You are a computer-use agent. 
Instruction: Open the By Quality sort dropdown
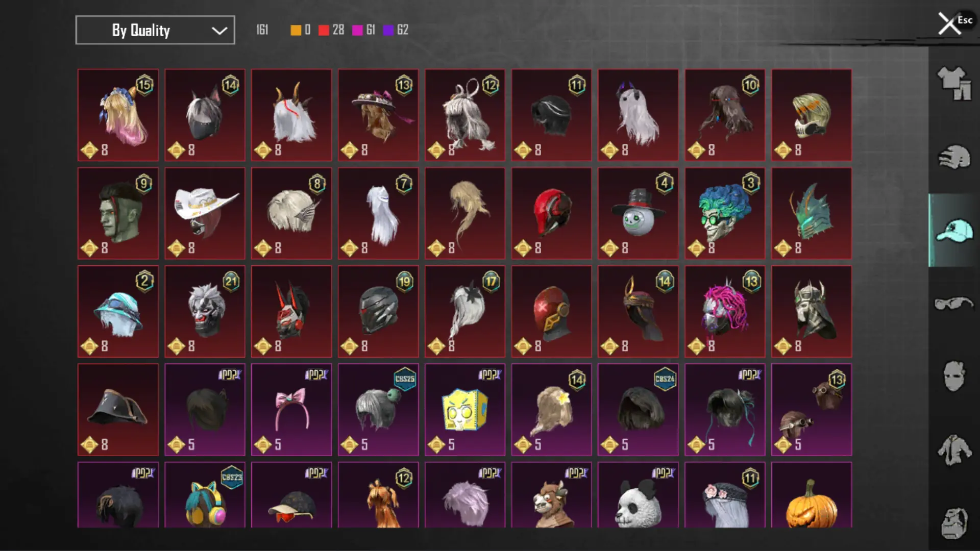tap(155, 30)
